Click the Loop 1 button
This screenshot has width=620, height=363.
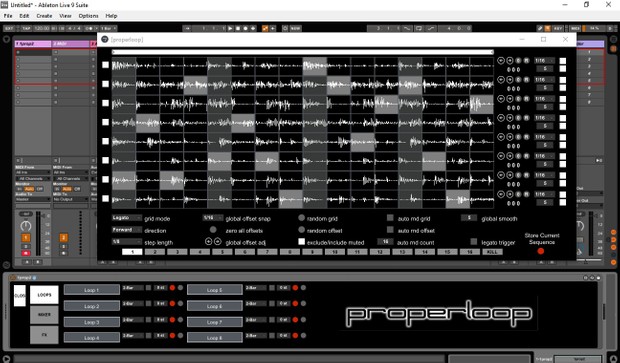92,290
